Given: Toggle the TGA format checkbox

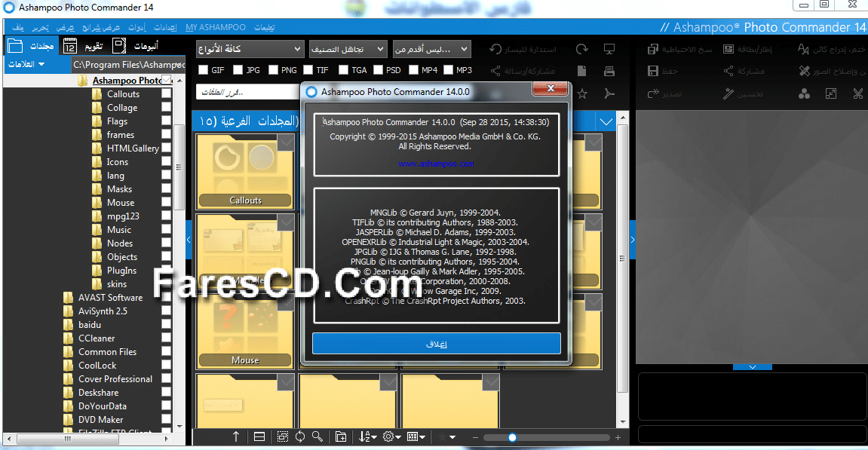Looking at the screenshot, I should 343,70.
